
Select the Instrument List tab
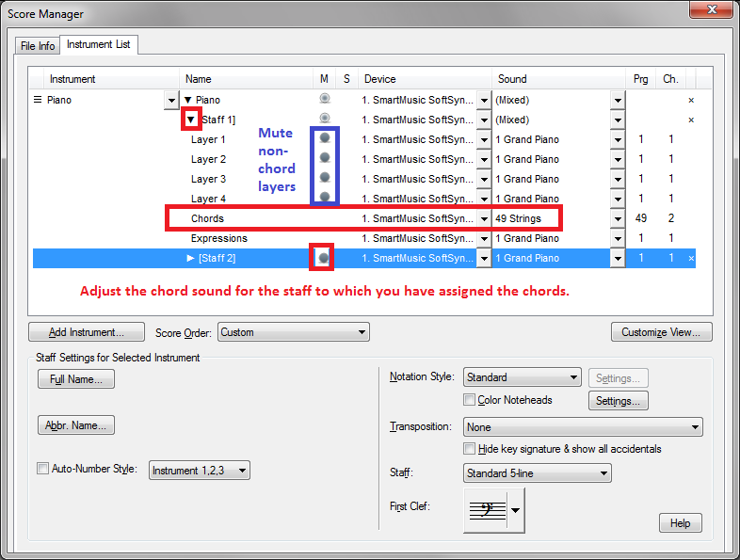tap(100, 44)
